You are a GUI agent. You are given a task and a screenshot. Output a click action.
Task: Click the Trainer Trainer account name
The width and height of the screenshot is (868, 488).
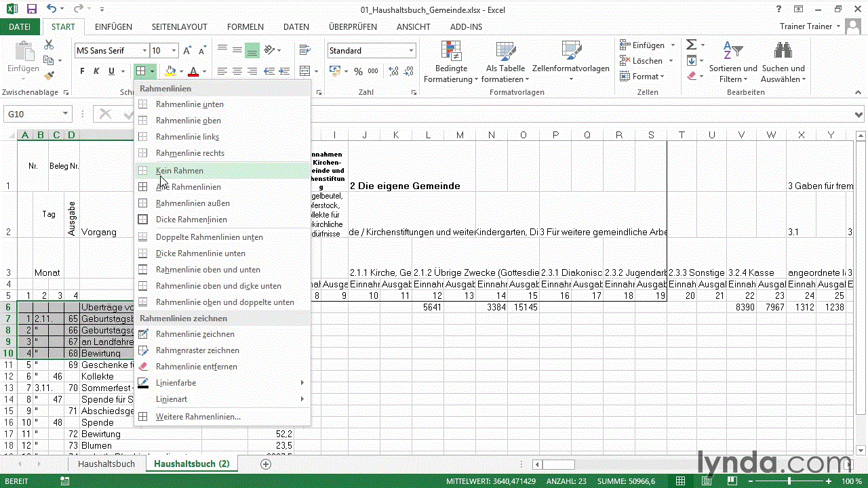[x=806, y=27]
